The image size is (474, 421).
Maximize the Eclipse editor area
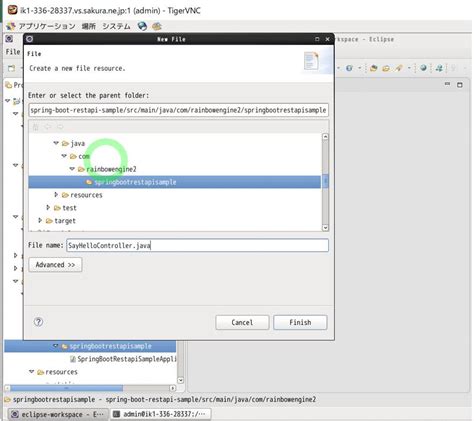460,85
